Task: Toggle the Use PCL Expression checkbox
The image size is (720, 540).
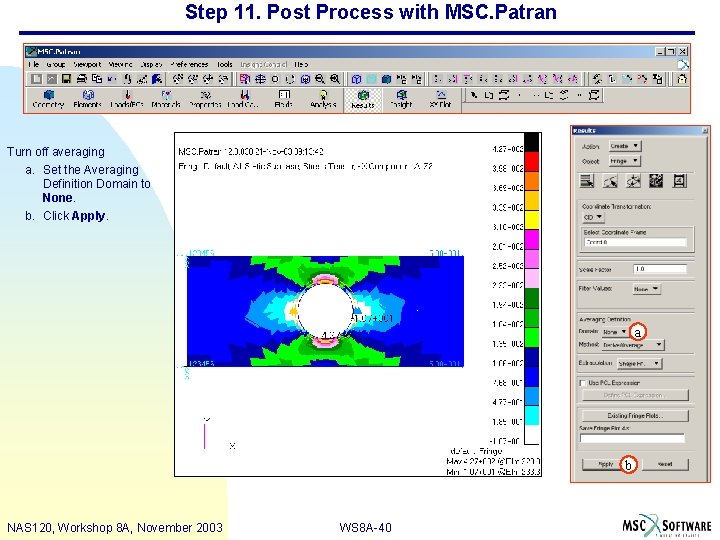Action: [x=583, y=383]
